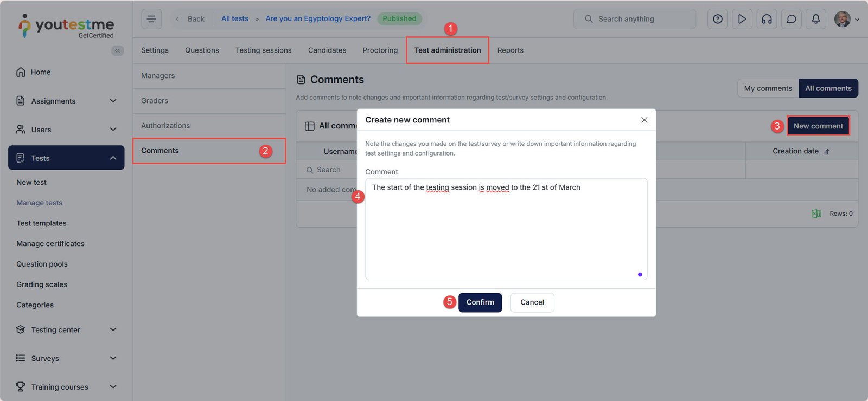Screen dimensions: 868x401
Task: Switch to the Questions tab
Action: click(x=202, y=50)
